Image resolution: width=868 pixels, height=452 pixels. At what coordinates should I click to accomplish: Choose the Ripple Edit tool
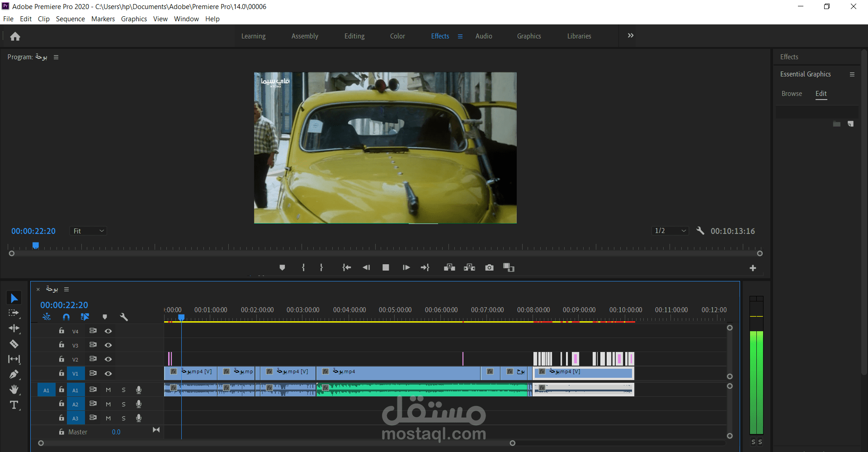[x=14, y=328]
